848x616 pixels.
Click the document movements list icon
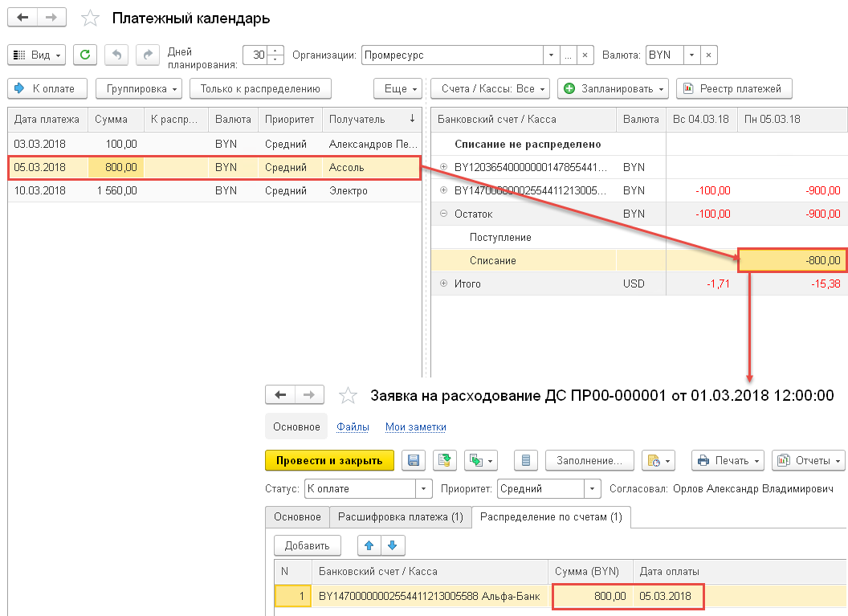click(526, 460)
